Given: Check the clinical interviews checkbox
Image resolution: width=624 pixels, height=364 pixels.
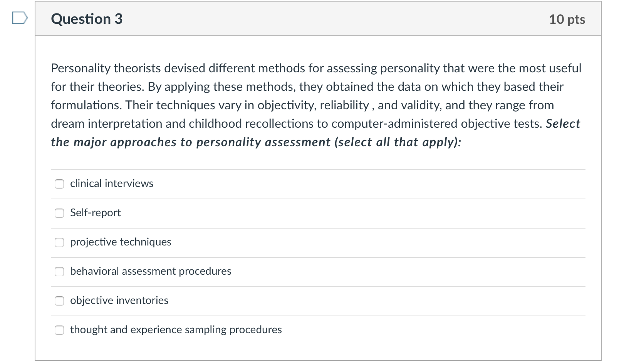Looking at the screenshot, I should point(59,184).
